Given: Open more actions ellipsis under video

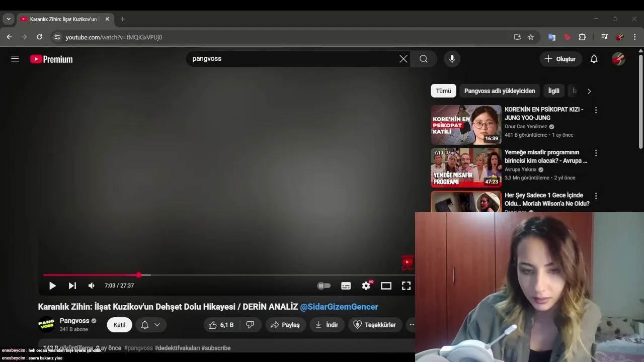Looking at the screenshot, I should coord(412,325).
